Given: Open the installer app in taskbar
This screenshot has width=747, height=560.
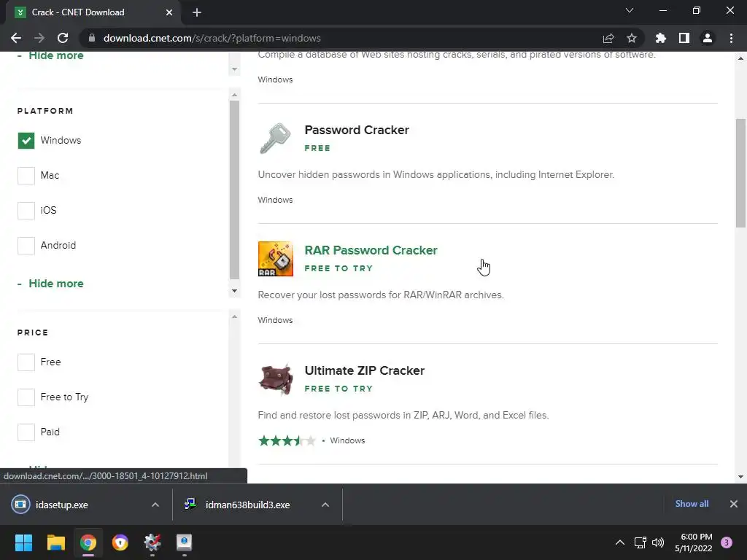Looking at the screenshot, I should tap(185, 542).
